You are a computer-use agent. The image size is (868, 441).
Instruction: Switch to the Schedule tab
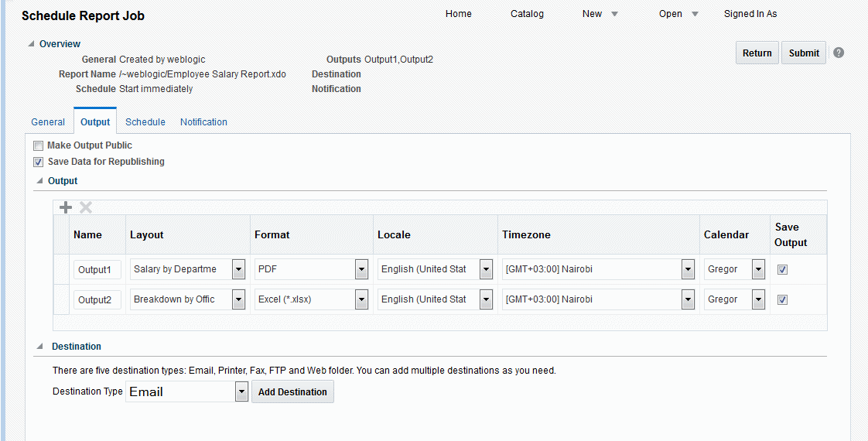145,122
